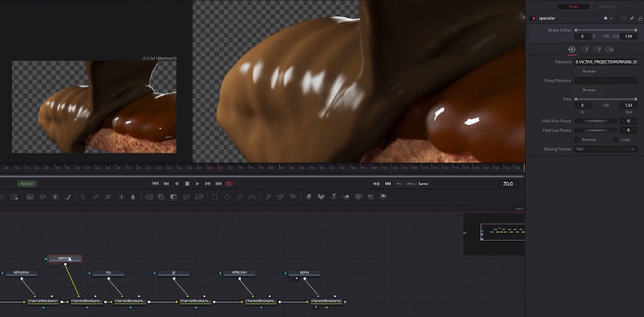
Task: Click the Filename path input field
Action: [605, 62]
